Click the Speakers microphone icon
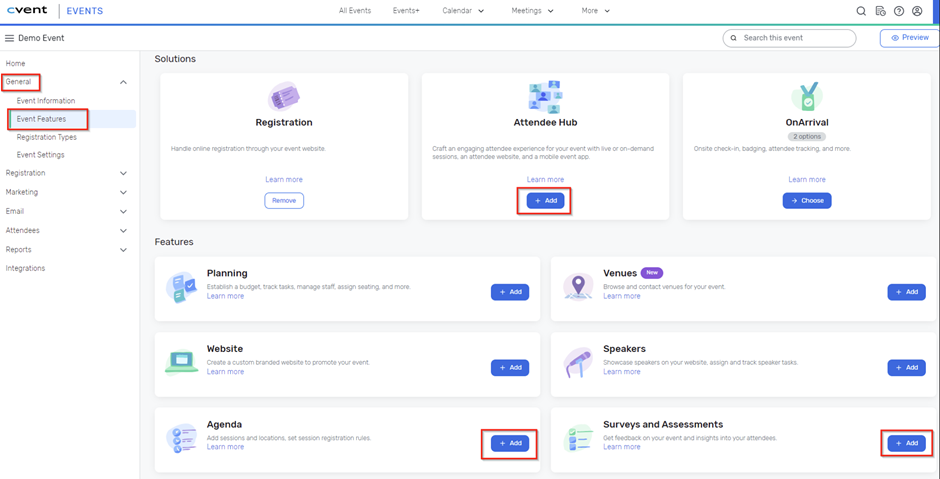 578,363
